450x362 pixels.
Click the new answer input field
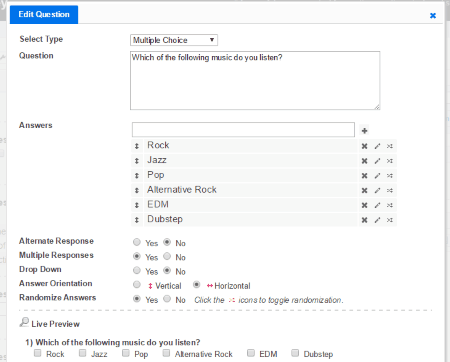pyautogui.click(x=243, y=130)
